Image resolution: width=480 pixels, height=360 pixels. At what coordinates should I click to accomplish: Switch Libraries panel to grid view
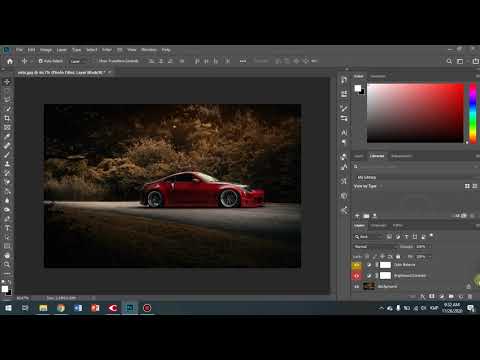(467, 186)
